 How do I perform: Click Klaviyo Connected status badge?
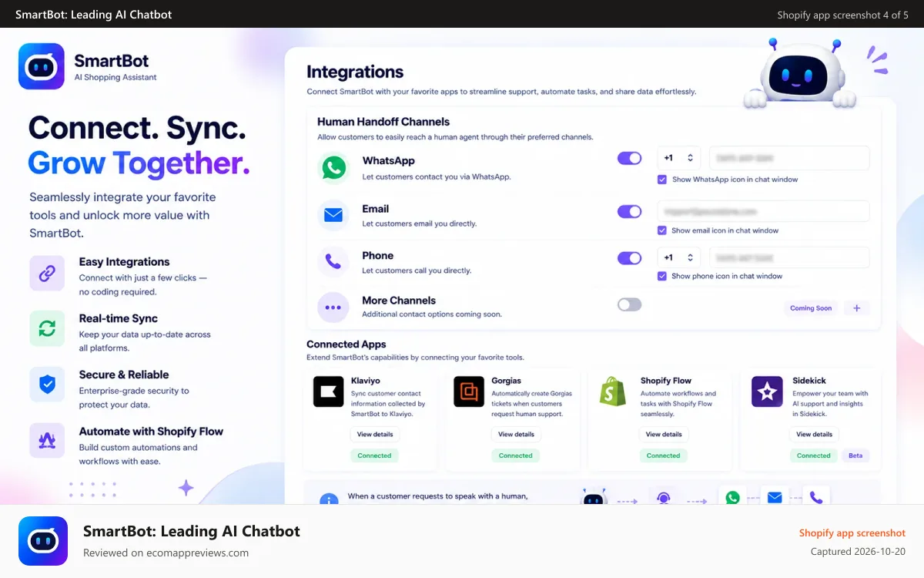click(x=374, y=455)
